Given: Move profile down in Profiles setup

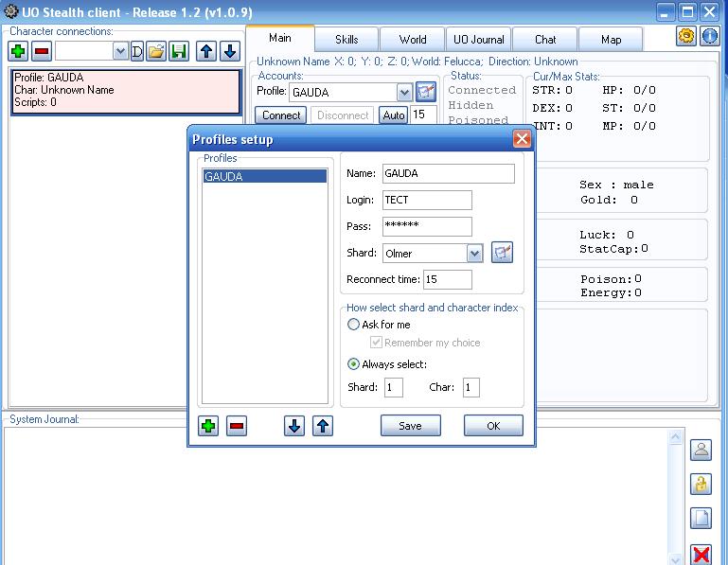Looking at the screenshot, I should tap(294, 426).
